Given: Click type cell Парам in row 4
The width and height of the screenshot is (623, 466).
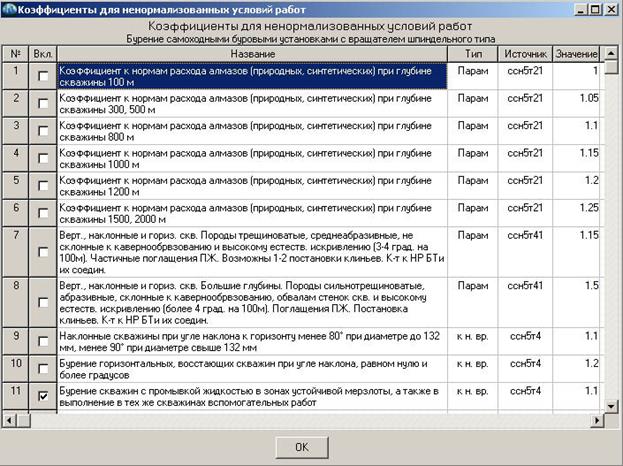Looking at the screenshot, I should 472,158.
